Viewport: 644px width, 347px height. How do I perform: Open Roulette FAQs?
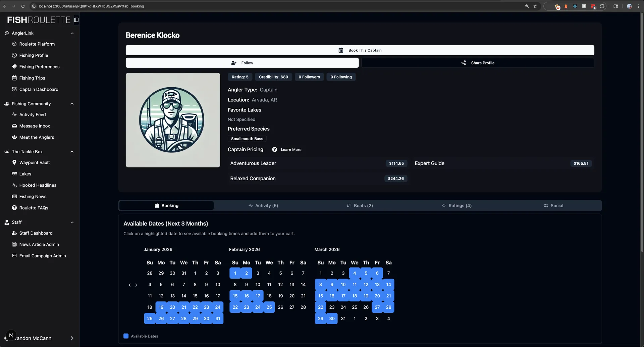pos(34,208)
